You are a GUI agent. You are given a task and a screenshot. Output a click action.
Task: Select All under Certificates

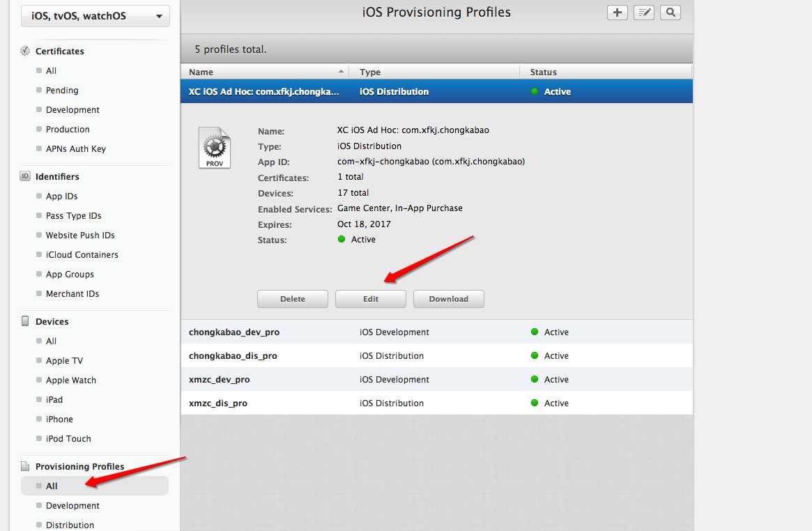tap(51, 70)
